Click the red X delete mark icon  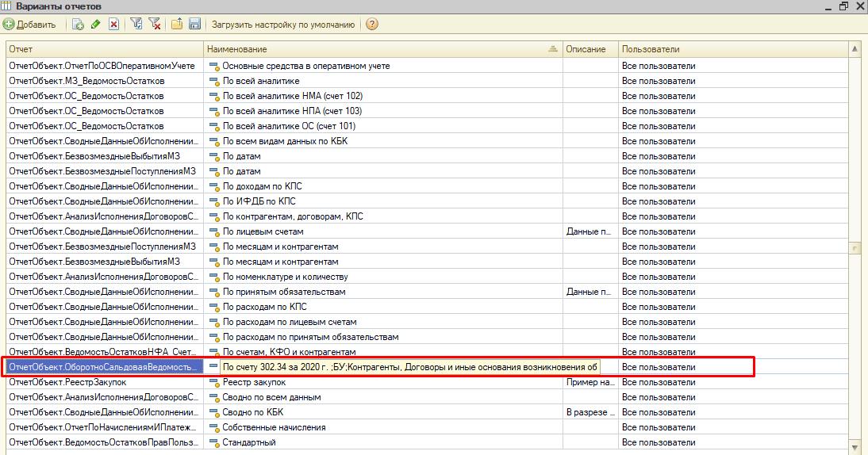[x=114, y=25]
